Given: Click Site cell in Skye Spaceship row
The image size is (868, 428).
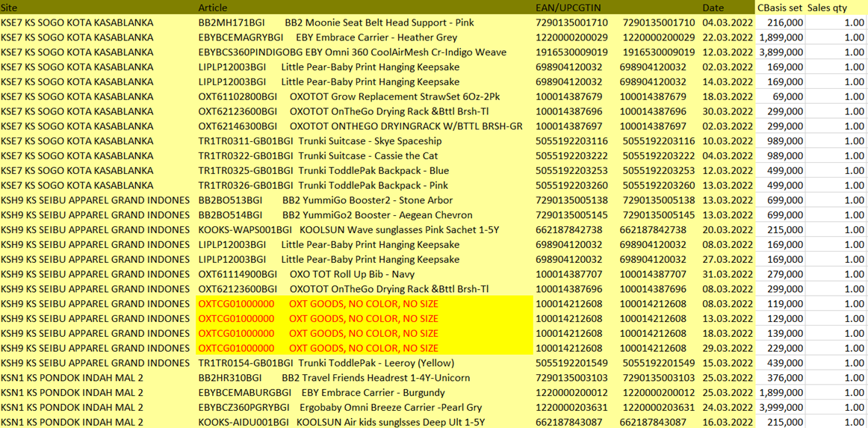Looking at the screenshot, I should point(78,141).
